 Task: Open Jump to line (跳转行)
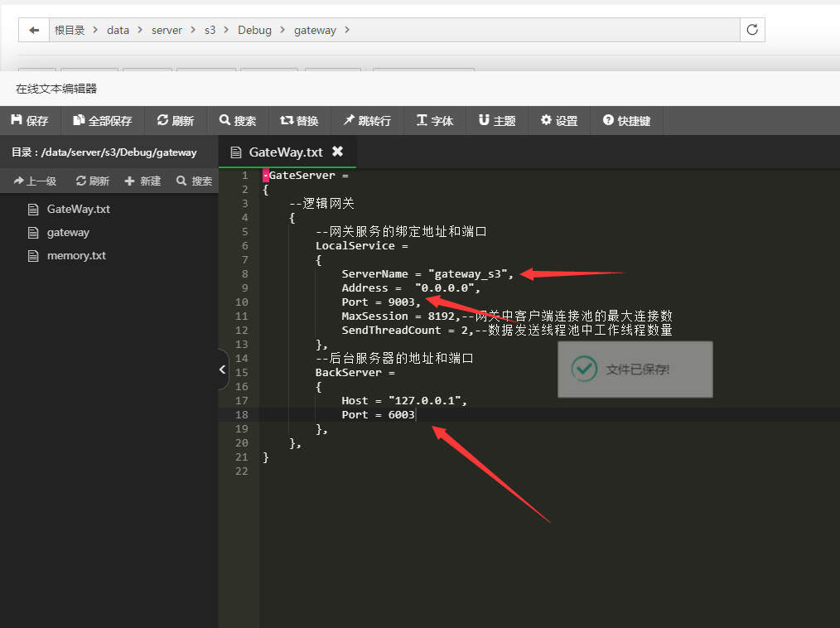tap(367, 121)
